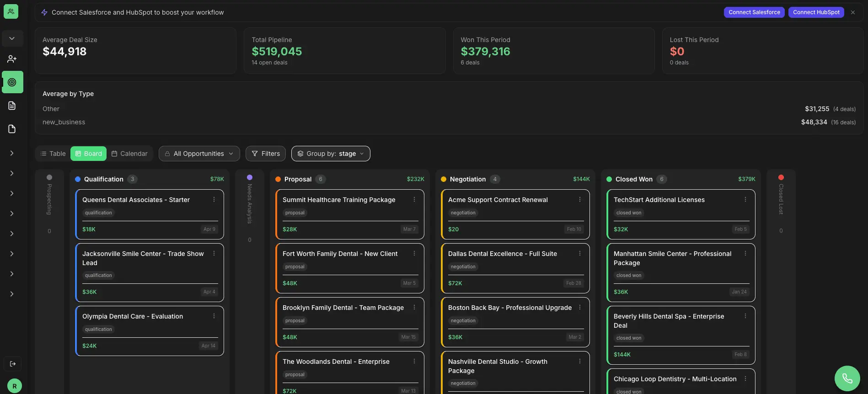This screenshot has height=394, width=868.
Task: Open menu for Queens Dental Associates card
Action: point(214,199)
